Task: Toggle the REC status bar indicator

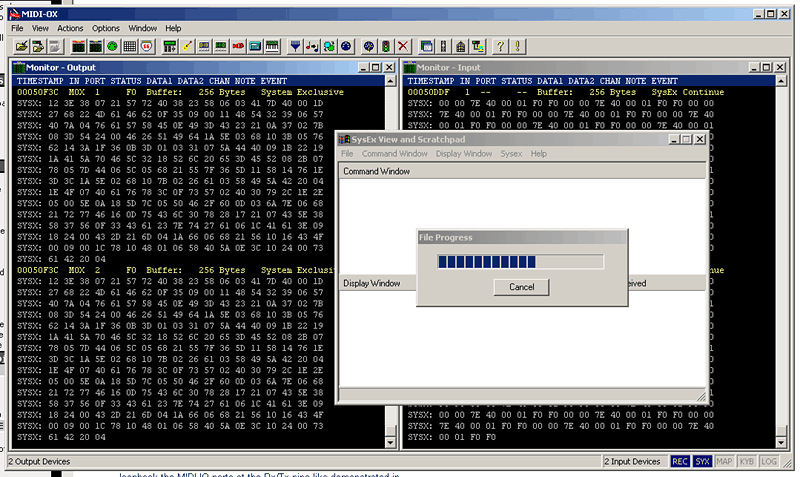Action: [x=680, y=461]
